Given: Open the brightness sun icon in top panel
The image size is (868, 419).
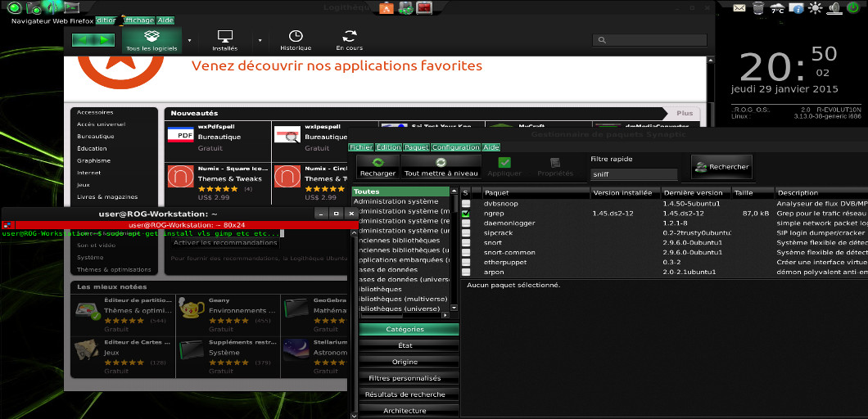Looking at the screenshot, I should 816,8.
